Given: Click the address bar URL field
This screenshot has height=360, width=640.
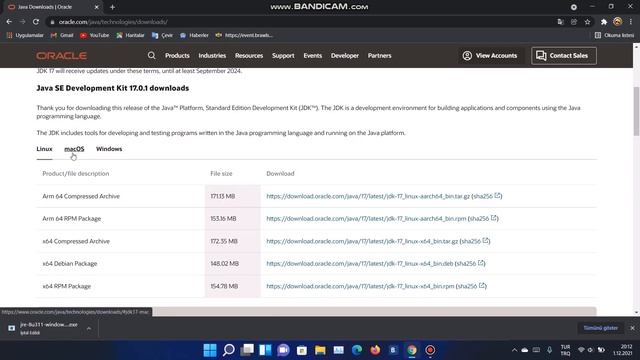Looking at the screenshot, I should pyautogui.click(x=302, y=22).
